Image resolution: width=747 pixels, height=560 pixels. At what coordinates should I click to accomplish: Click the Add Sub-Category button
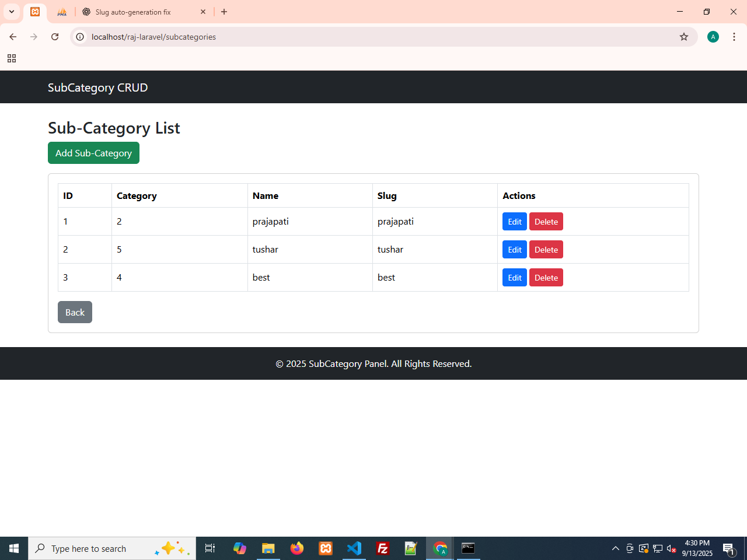point(93,153)
